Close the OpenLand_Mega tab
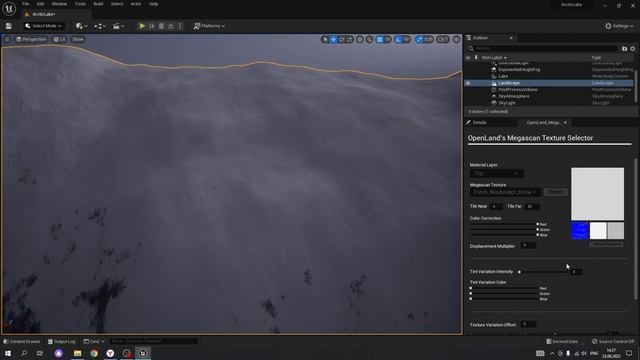 point(565,123)
